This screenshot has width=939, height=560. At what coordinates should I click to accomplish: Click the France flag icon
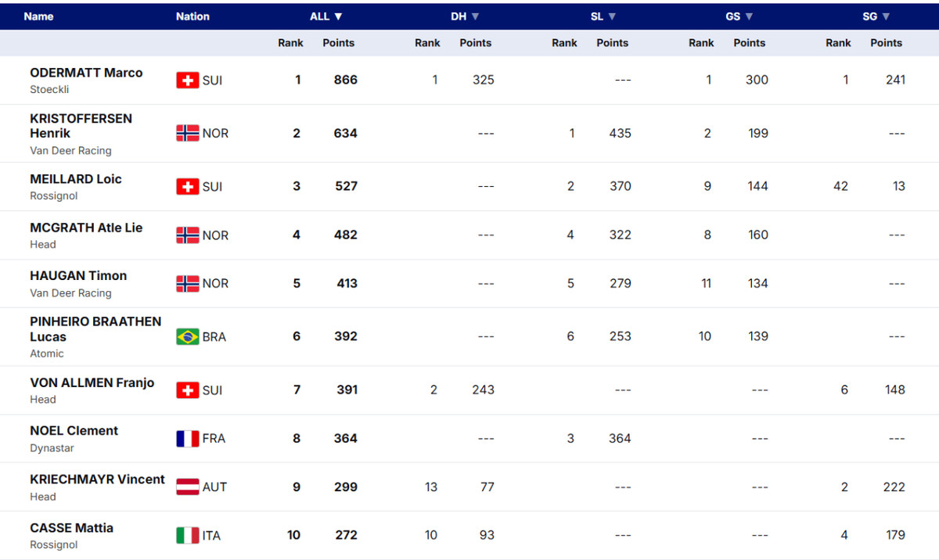coord(188,439)
